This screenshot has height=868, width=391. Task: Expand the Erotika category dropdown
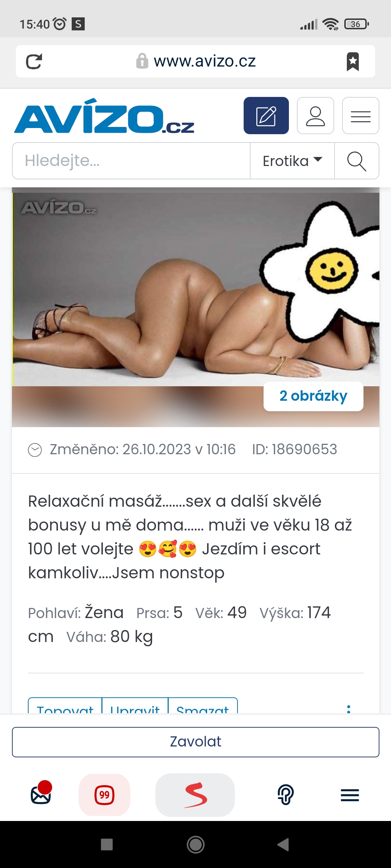[292, 161]
